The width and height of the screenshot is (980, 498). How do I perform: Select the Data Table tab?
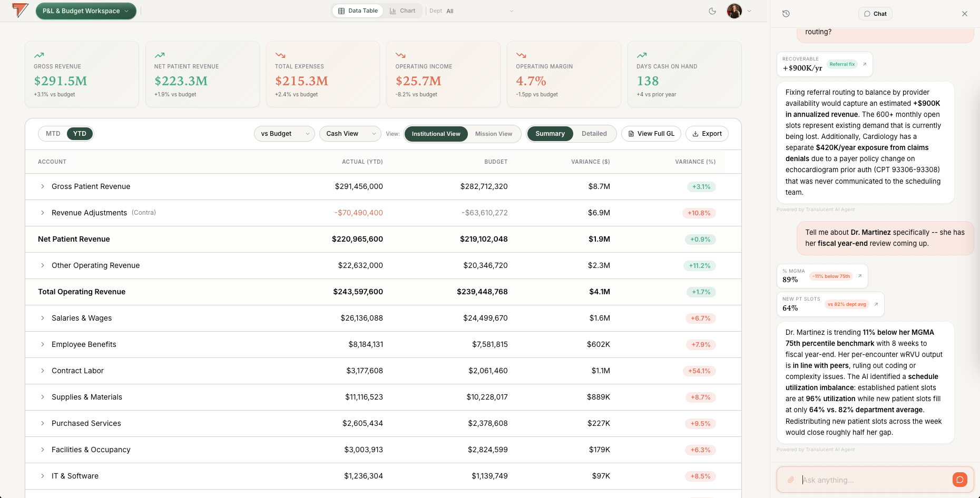[x=358, y=11]
